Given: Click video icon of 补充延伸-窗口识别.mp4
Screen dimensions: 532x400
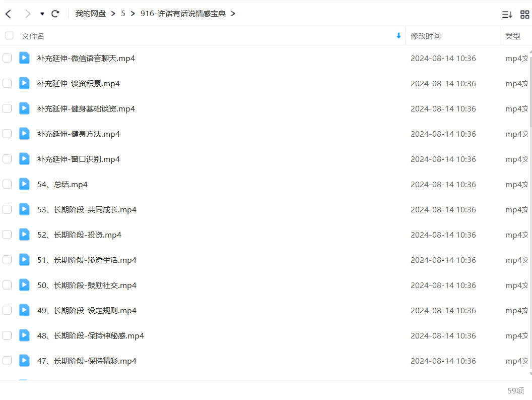Looking at the screenshot, I should pos(24,159).
